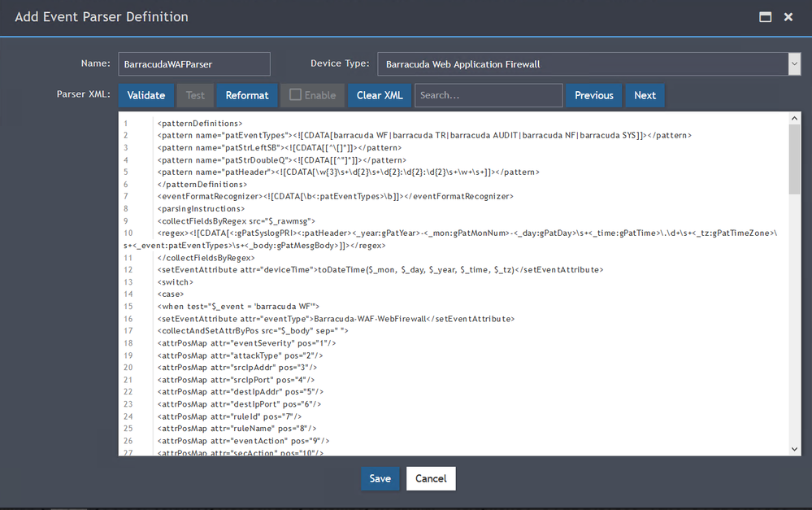The image size is (812, 510).
Task: Click the patEventTypes pattern on line 2
Action: (x=424, y=135)
